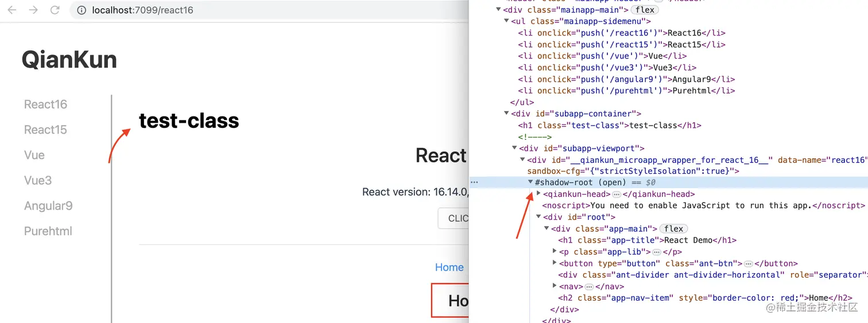Select the noscript DOM line
Image resolution: width=868 pixels, height=323 pixels.
tap(703, 205)
